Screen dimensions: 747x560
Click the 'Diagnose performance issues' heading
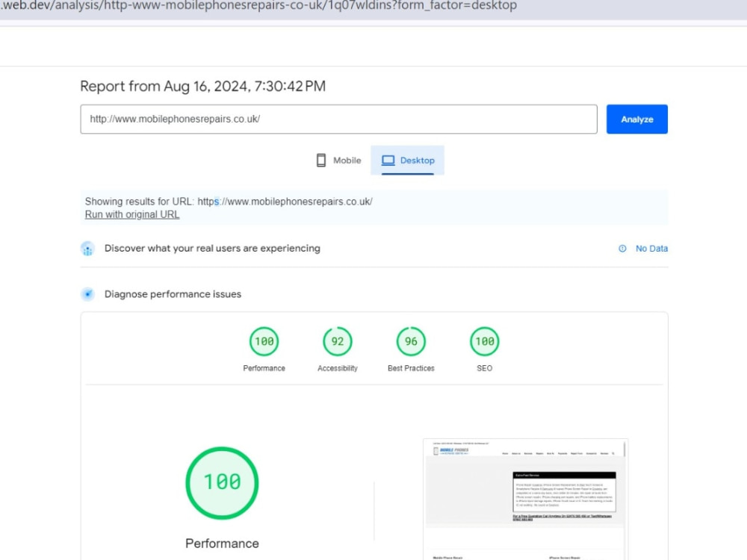click(173, 293)
